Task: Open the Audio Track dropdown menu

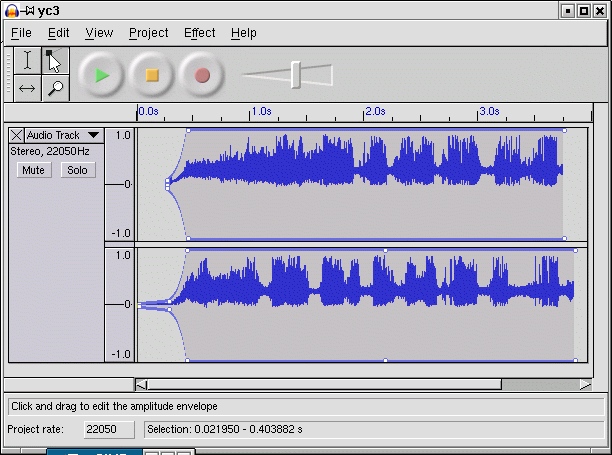Action: click(x=93, y=135)
